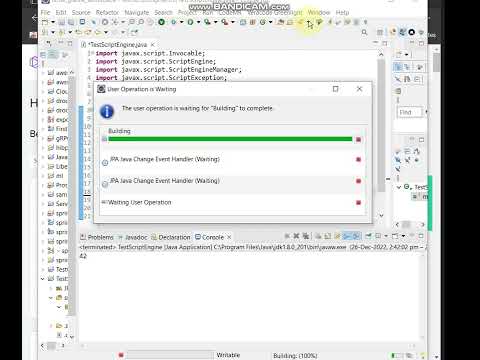Screen dimensions: 480x360
Task: Click the Writable status bar entry
Action: tap(228, 355)
